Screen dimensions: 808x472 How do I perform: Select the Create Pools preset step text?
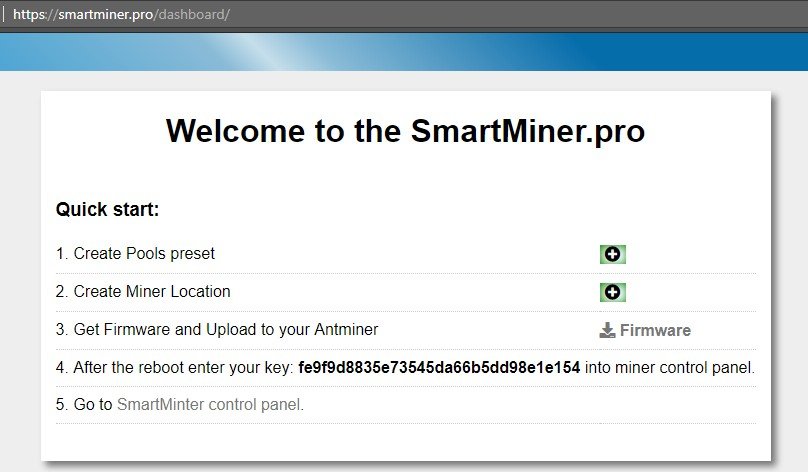[144, 254]
